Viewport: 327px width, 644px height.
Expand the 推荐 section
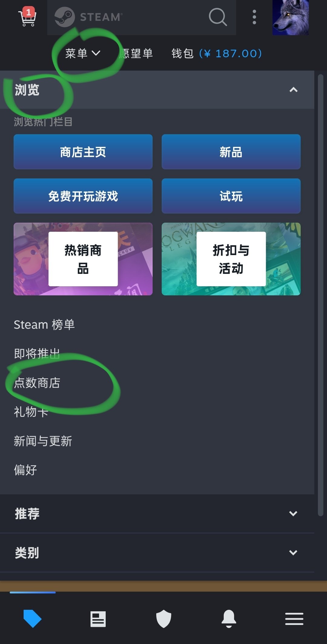pos(157,513)
